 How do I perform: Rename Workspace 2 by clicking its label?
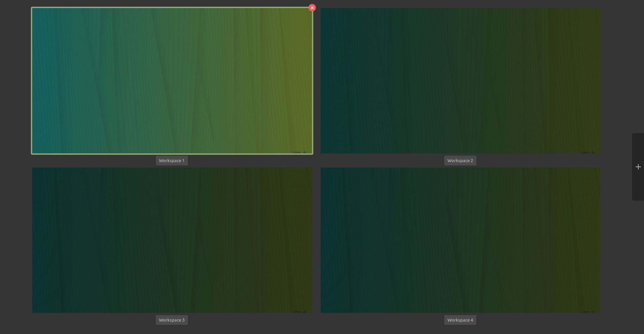460,160
